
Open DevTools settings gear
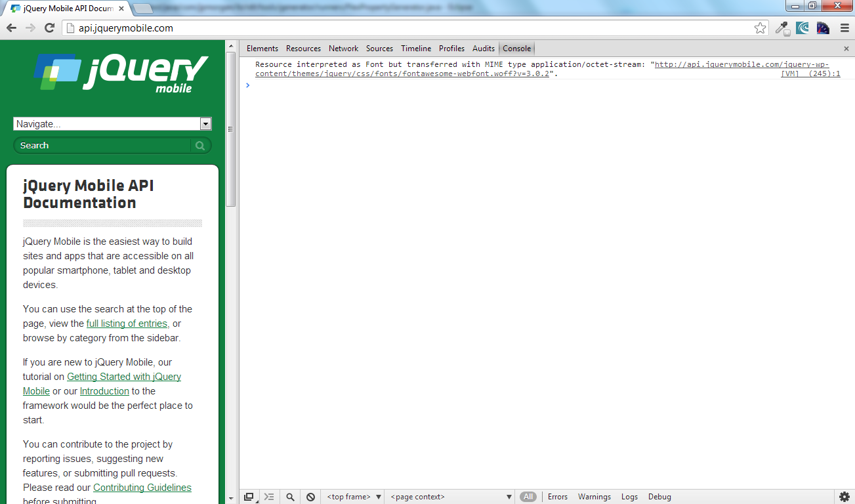[845, 497]
